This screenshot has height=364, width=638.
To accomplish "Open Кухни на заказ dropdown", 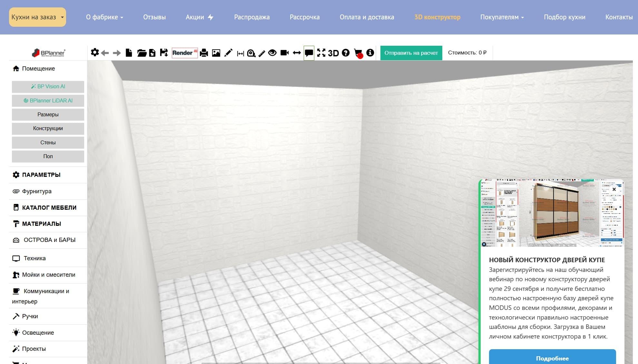I will 37,17.
